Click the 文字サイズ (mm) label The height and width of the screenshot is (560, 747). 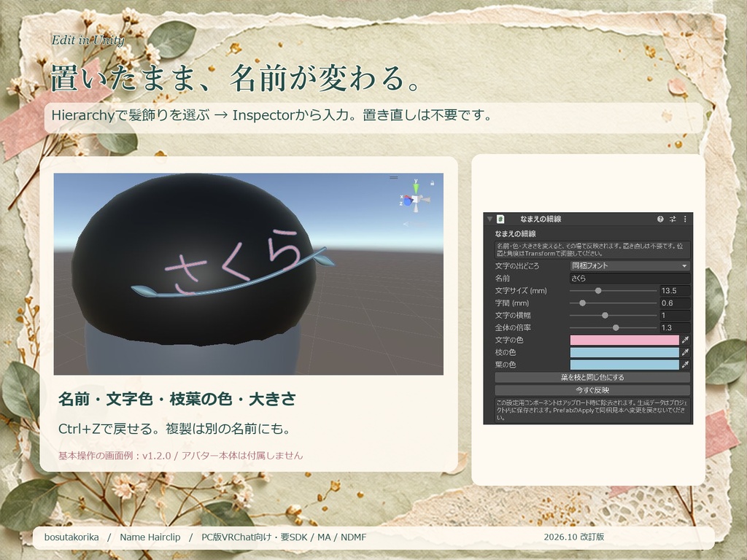coord(521,290)
